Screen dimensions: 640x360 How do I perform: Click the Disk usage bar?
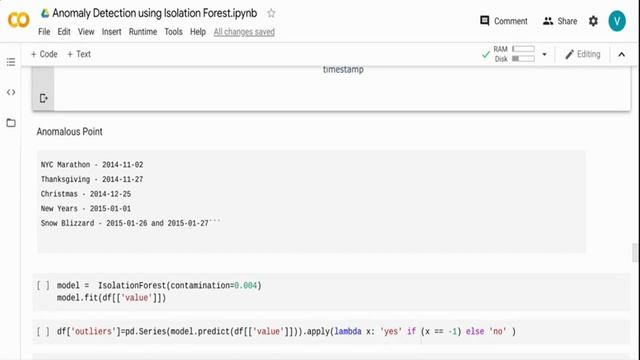click(x=523, y=59)
